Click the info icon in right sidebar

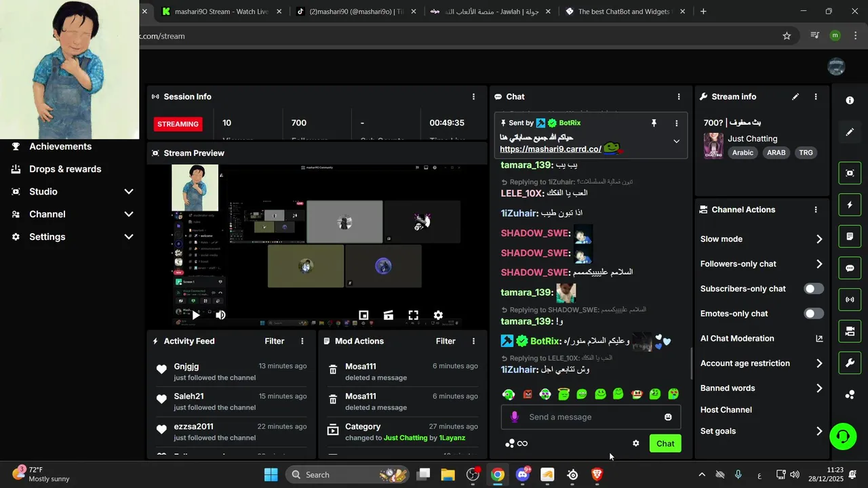(850, 100)
